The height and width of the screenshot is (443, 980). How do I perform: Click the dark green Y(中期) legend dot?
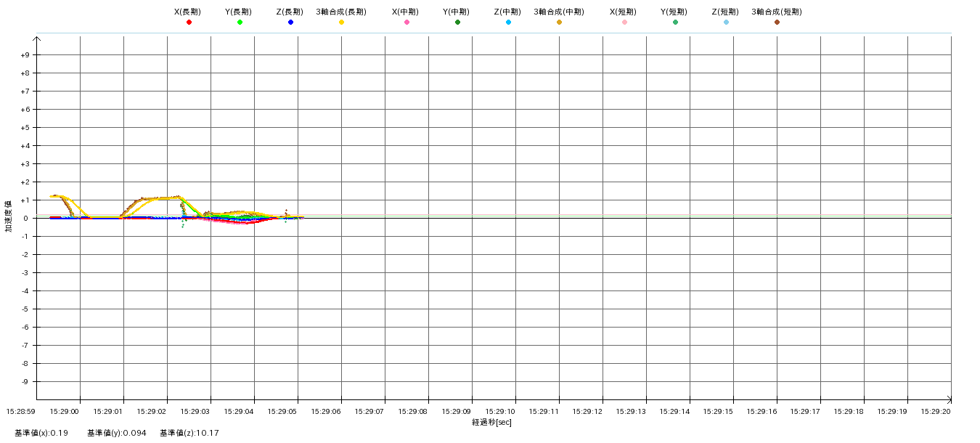pyautogui.click(x=457, y=23)
